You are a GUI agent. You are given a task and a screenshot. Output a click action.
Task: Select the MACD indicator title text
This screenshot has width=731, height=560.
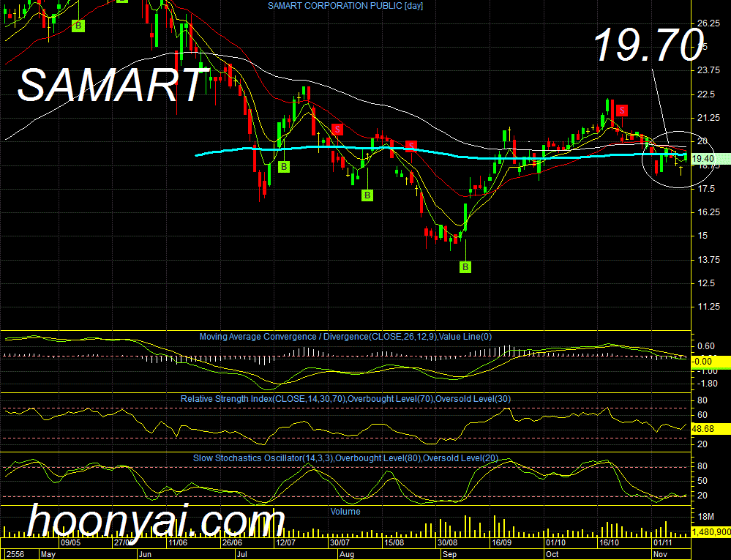click(x=345, y=337)
